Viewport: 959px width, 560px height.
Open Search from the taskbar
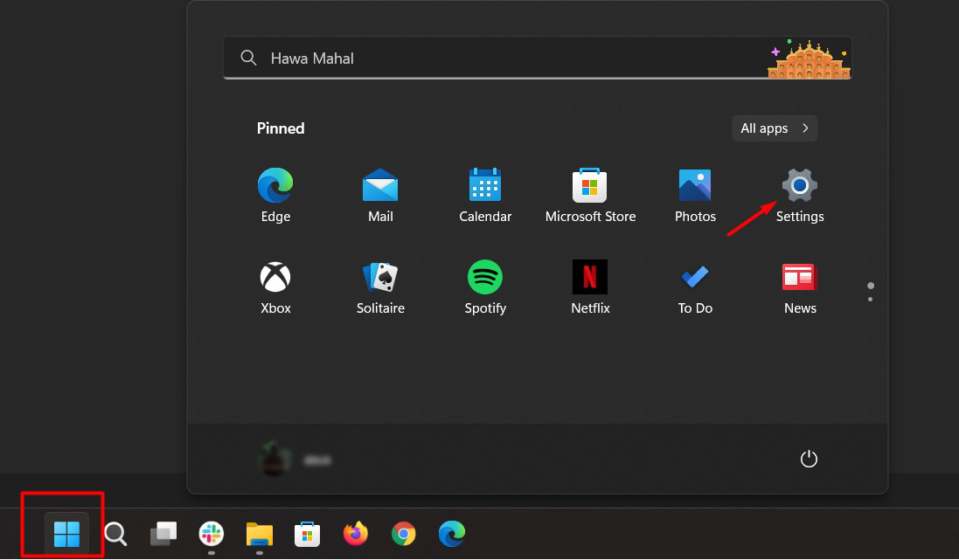115,534
